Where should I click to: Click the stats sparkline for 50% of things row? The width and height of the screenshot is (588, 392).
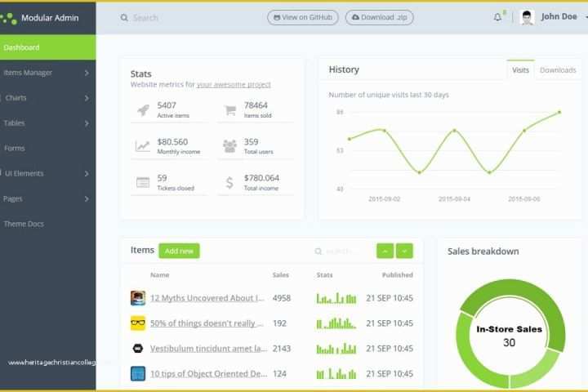coord(336,323)
